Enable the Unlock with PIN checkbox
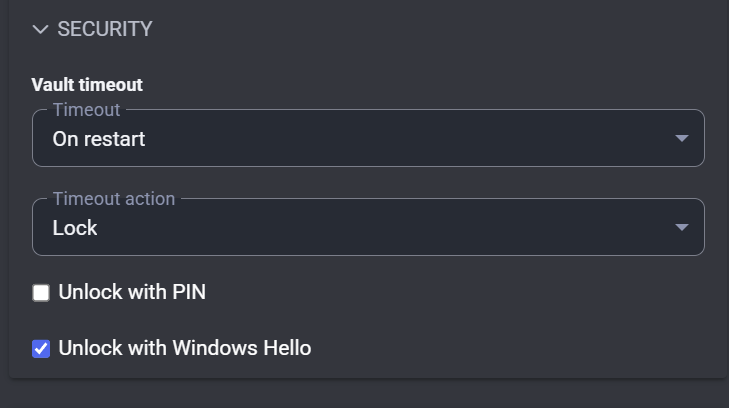The height and width of the screenshot is (408, 729). pos(41,293)
